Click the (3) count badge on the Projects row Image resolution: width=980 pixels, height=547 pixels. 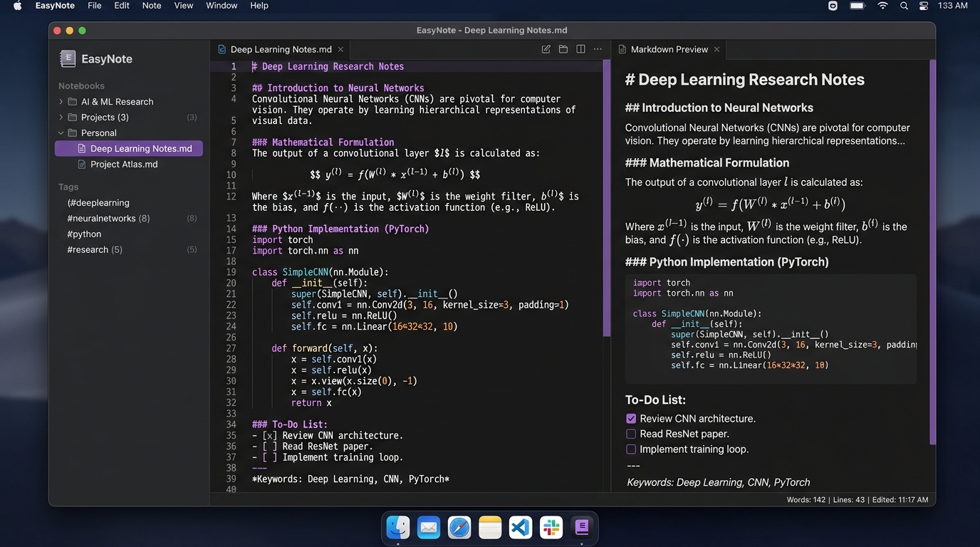(x=192, y=118)
